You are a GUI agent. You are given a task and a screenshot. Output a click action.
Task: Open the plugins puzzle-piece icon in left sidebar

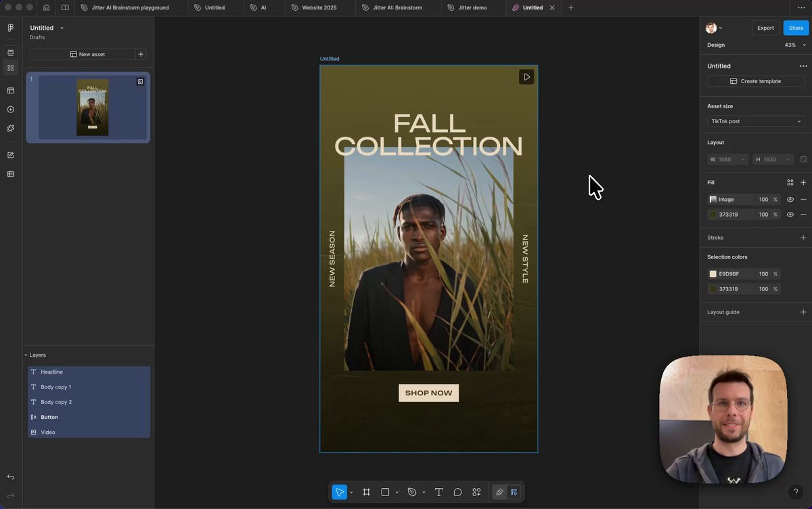(10, 128)
